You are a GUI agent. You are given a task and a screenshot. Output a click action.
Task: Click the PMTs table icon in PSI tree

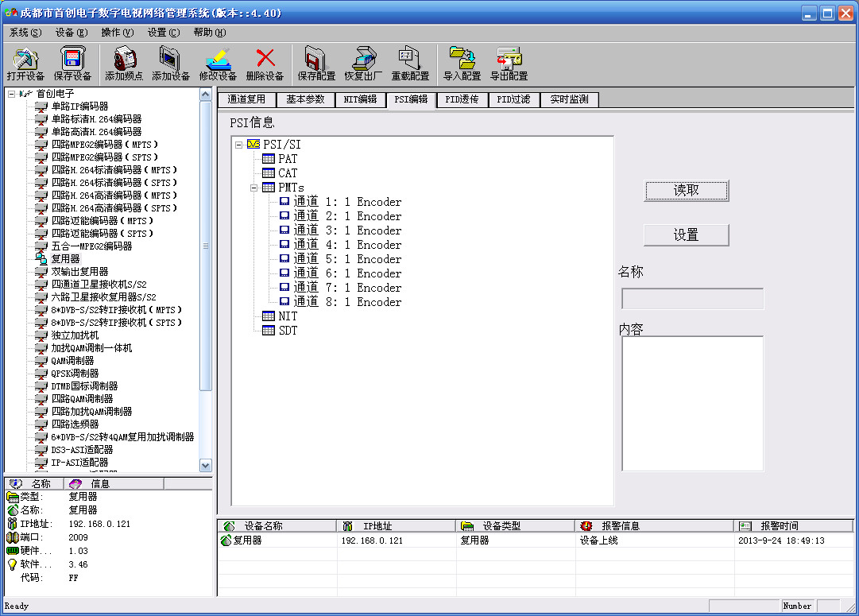pos(269,188)
